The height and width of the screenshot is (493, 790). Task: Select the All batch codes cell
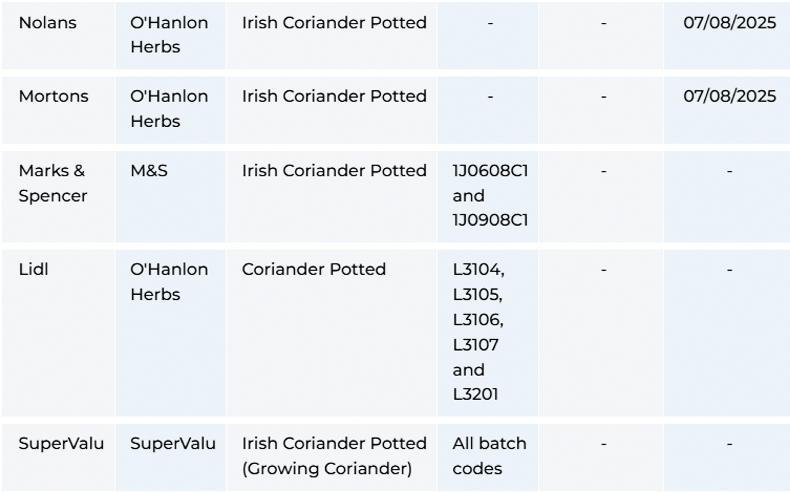[489, 456]
